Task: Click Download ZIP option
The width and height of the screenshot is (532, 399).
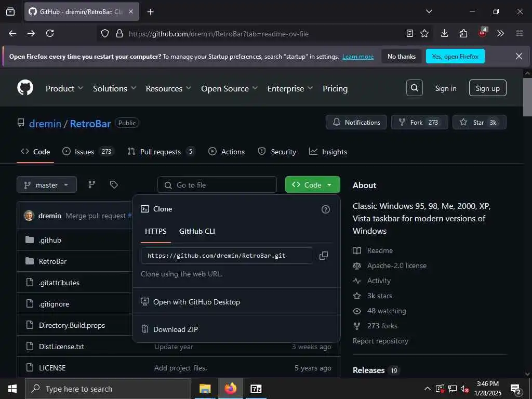Action: (176, 329)
